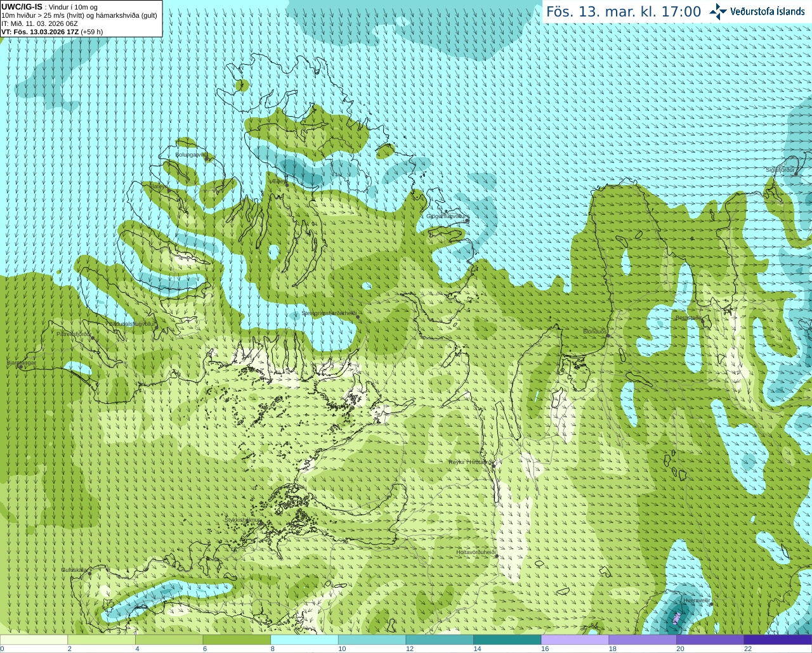Viewport: 812px width, 653px height.
Task: Select the Bolungarvík station label
Action: tap(192, 155)
